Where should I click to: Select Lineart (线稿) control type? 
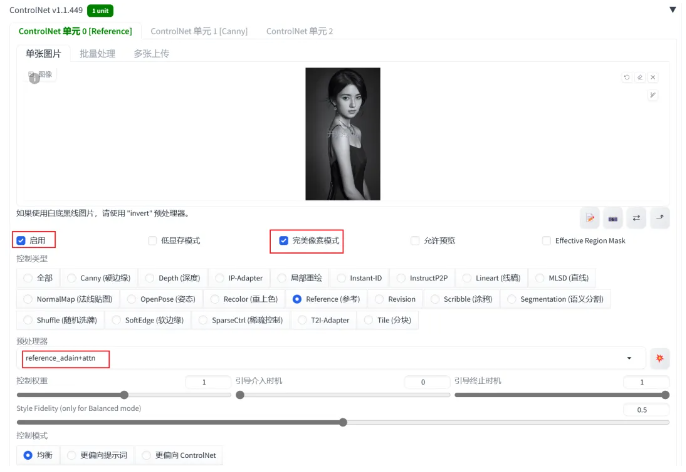pyautogui.click(x=492, y=278)
